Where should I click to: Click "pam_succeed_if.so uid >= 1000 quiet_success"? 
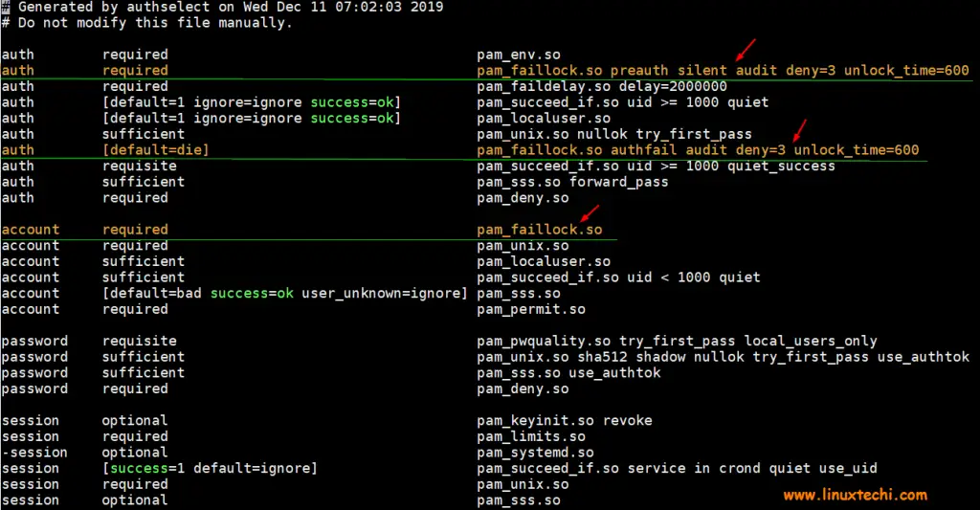tap(656, 166)
